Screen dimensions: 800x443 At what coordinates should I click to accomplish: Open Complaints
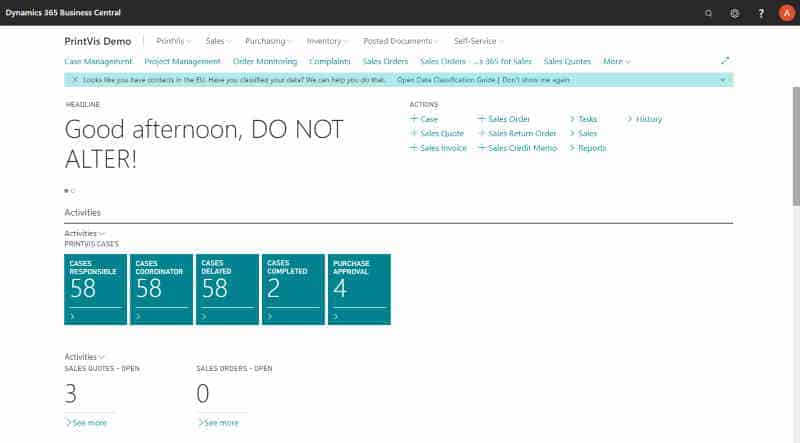coord(330,61)
